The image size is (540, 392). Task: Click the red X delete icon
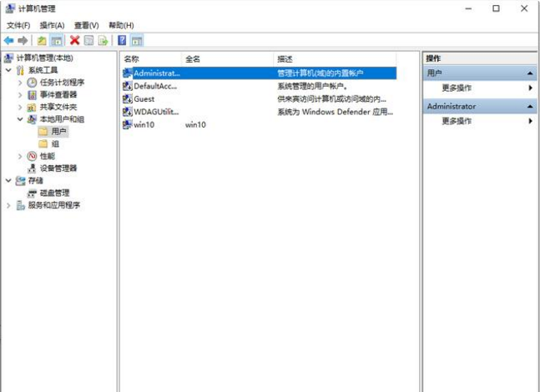click(75, 40)
